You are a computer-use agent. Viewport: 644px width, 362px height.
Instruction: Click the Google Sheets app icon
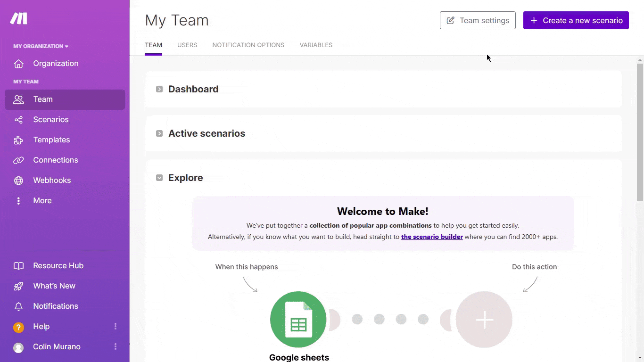[x=298, y=320]
